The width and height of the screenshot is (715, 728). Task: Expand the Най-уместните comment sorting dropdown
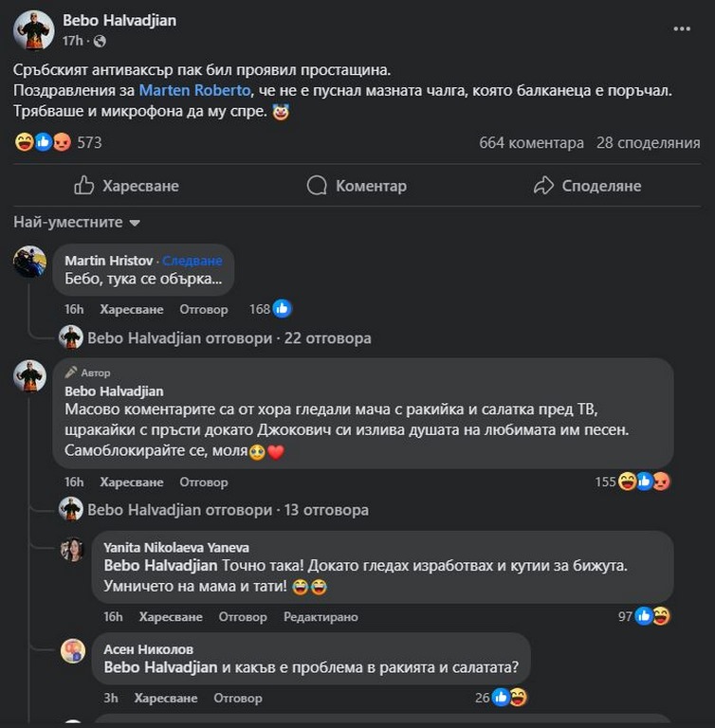(x=77, y=223)
